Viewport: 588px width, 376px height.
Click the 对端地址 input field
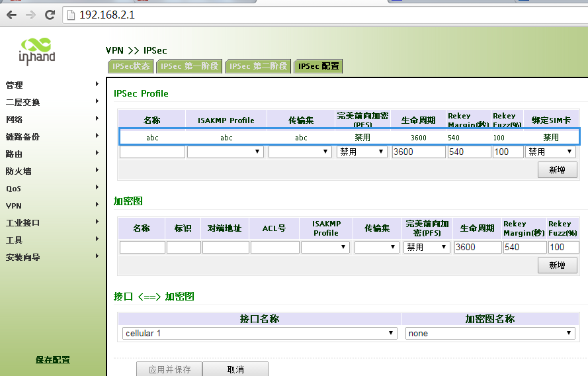point(225,247)
